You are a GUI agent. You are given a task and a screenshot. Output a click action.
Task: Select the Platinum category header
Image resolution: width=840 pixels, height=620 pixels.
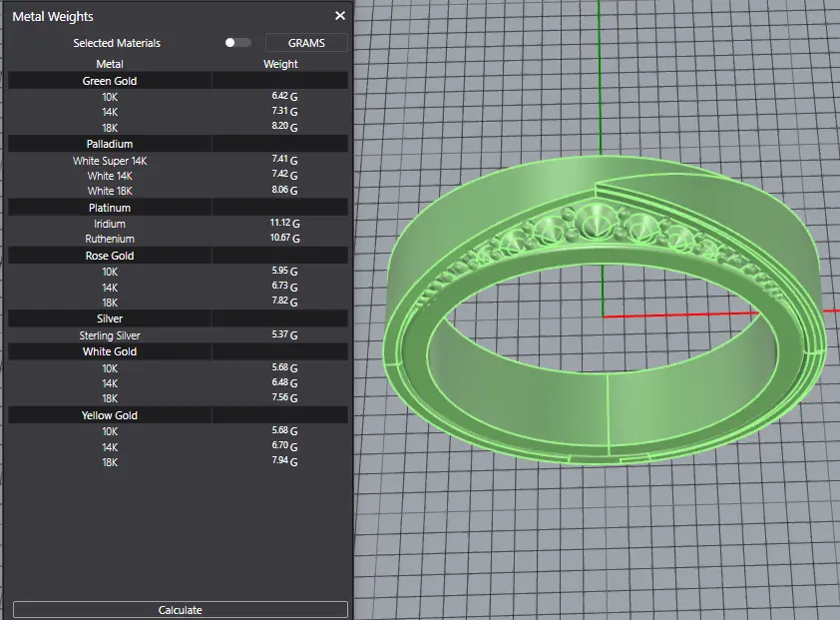[110, 208]
